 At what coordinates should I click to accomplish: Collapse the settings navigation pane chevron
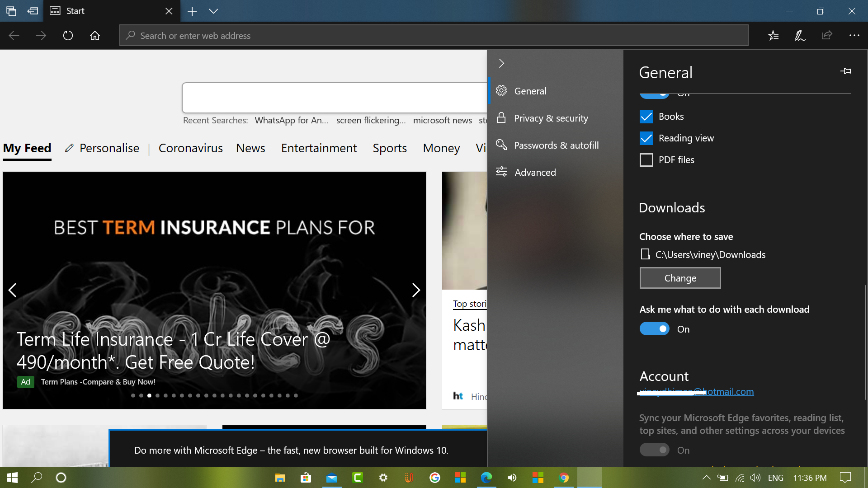501,63
